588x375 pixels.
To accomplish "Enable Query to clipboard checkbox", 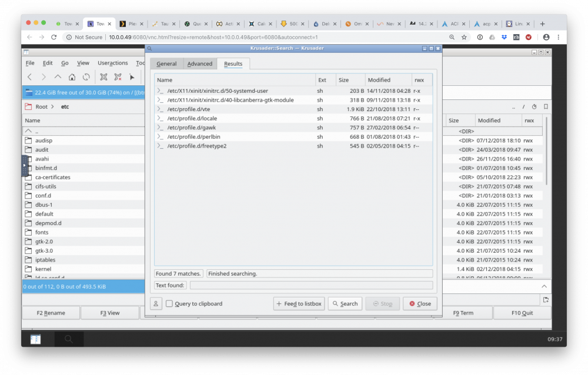I will pos(169,304).
